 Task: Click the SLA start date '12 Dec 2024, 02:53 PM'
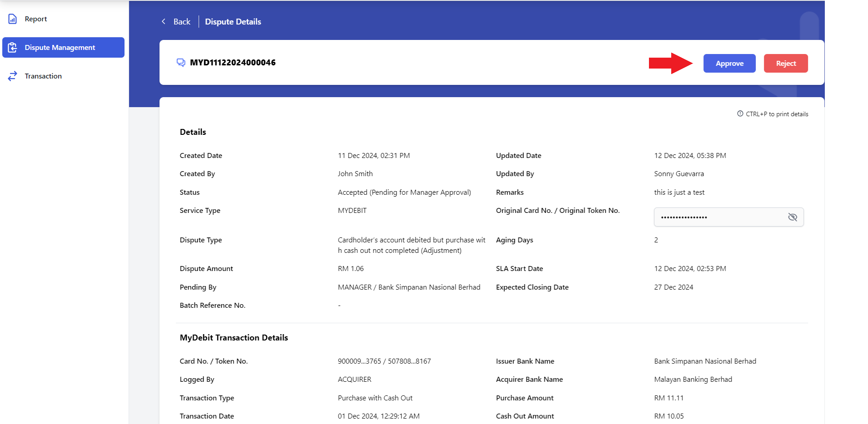690,269
